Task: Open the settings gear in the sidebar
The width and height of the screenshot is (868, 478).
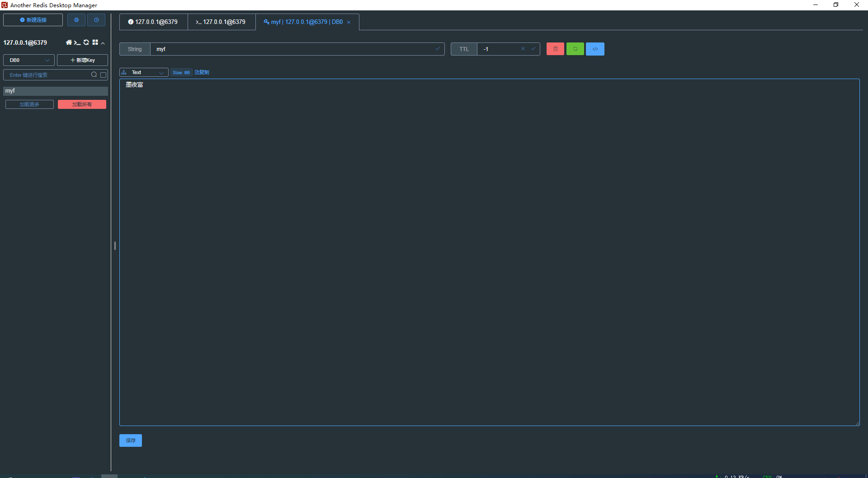Action: click(76, 20)
